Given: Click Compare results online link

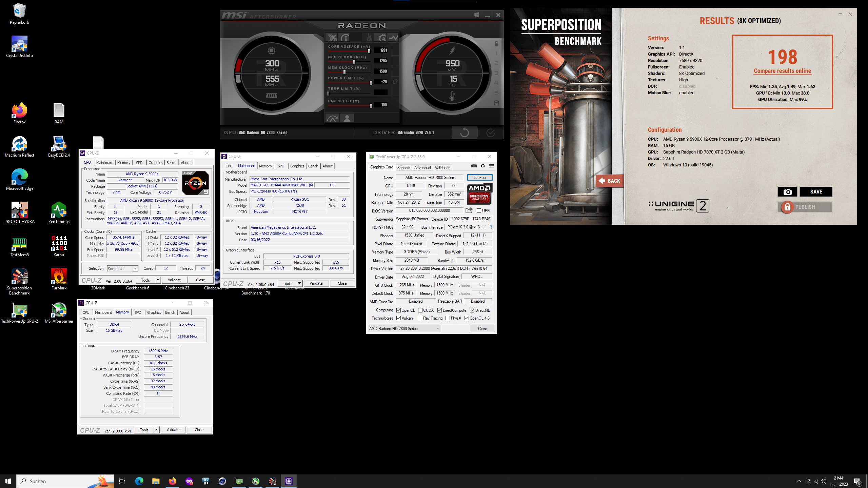Looking at the screenshot, I should point(783,71).
